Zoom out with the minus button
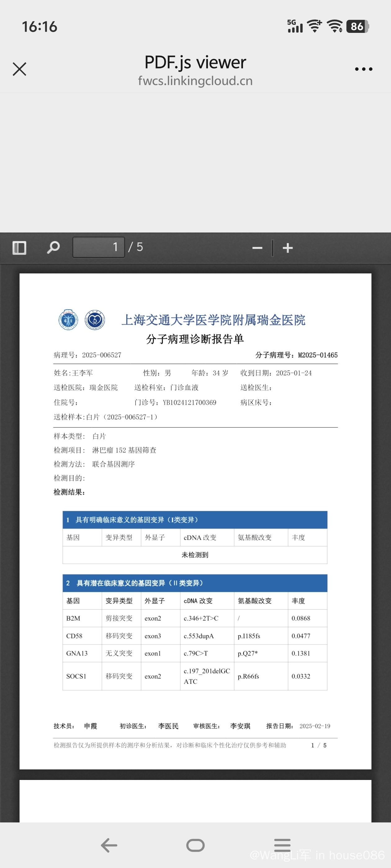The height and width of the screenshot is (868, 391). click(257, 248)
